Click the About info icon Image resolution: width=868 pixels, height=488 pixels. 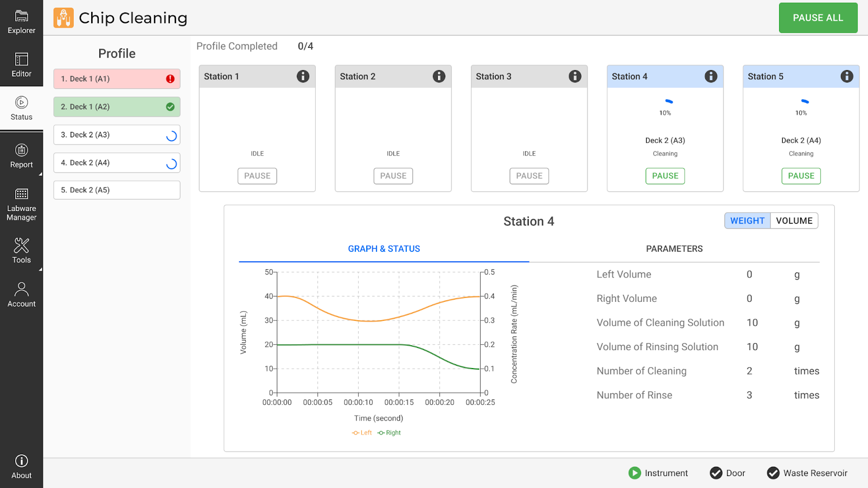click(21, 461)
